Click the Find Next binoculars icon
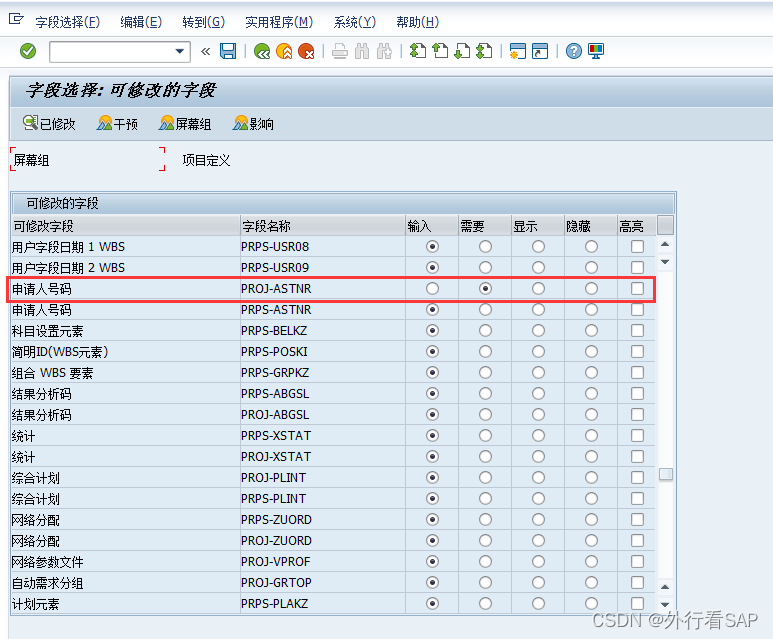Viewport: 773px width, 639px height. pyautogui.click(x=384, y=51)
